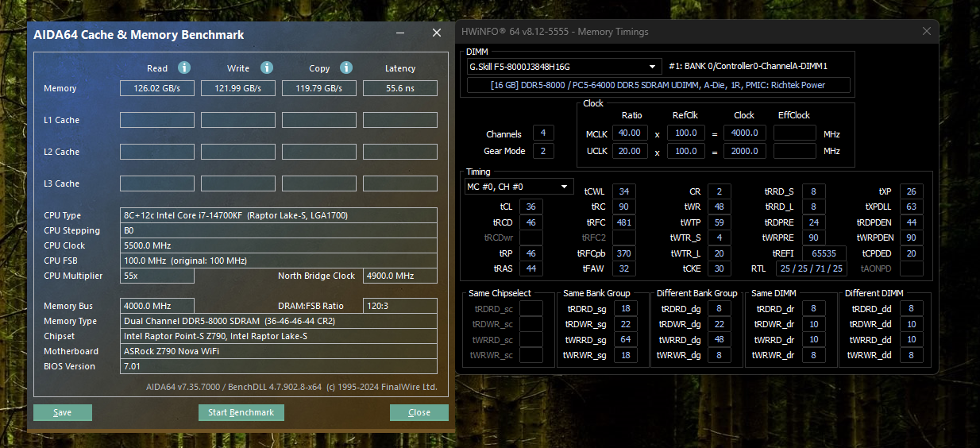Viewport: 980px width, 448px height.
Task: Click the tRDPDEN timing value 44
Action: tap(911, 222)
